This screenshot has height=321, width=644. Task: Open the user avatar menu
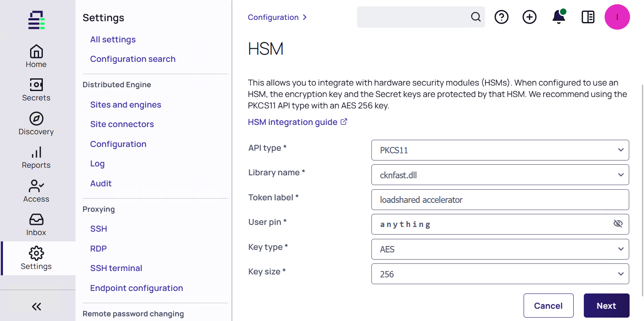617,17
